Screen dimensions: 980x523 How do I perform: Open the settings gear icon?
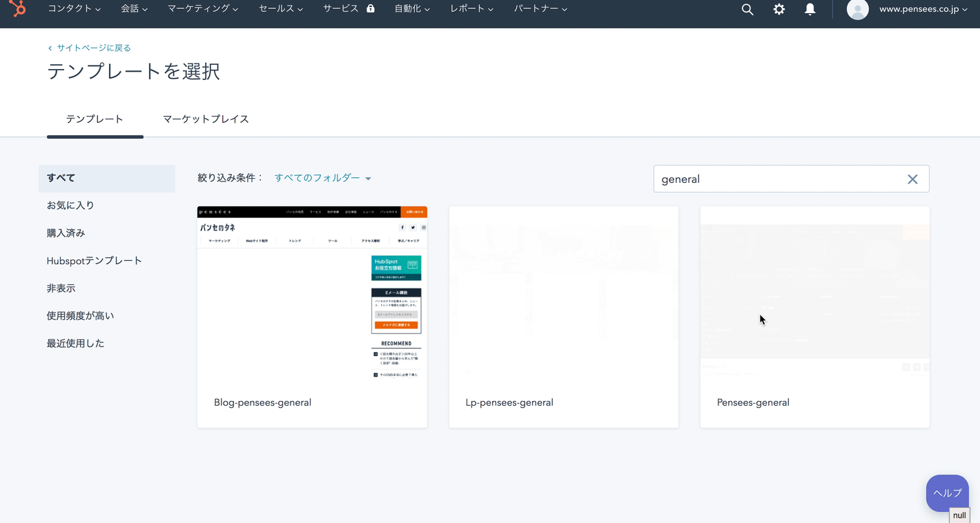click(x=778, y=10)
